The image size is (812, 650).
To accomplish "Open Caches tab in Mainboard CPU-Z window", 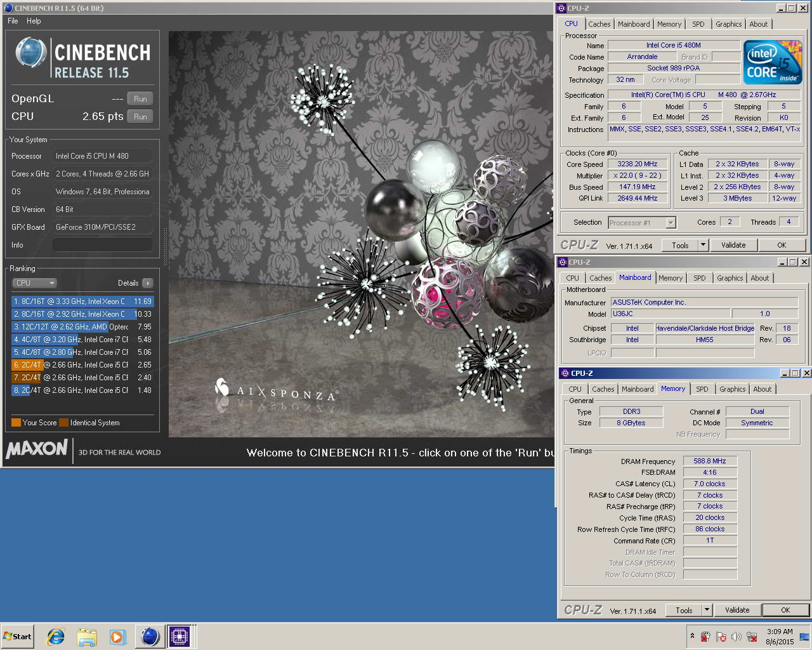I will tap(600, 278).
